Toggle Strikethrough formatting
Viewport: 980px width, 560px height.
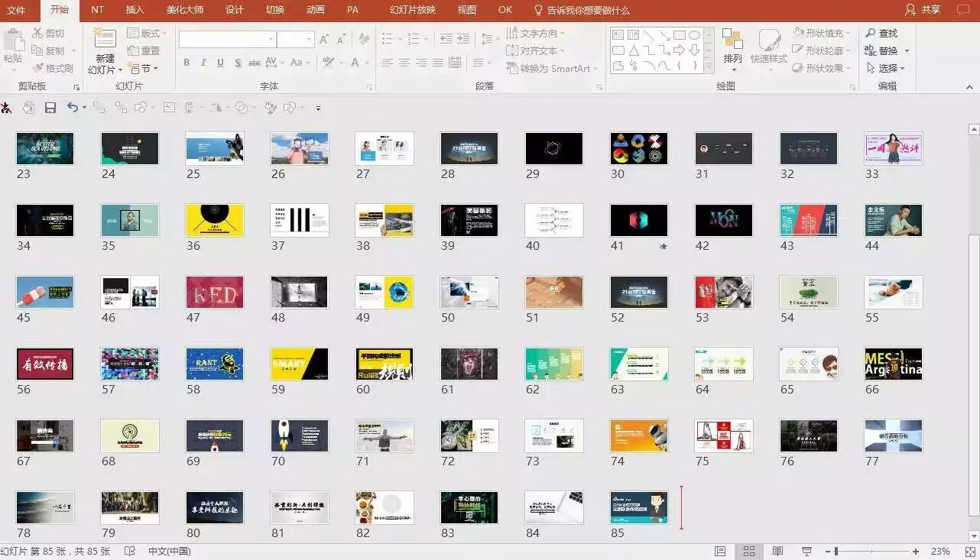[255, 63]
